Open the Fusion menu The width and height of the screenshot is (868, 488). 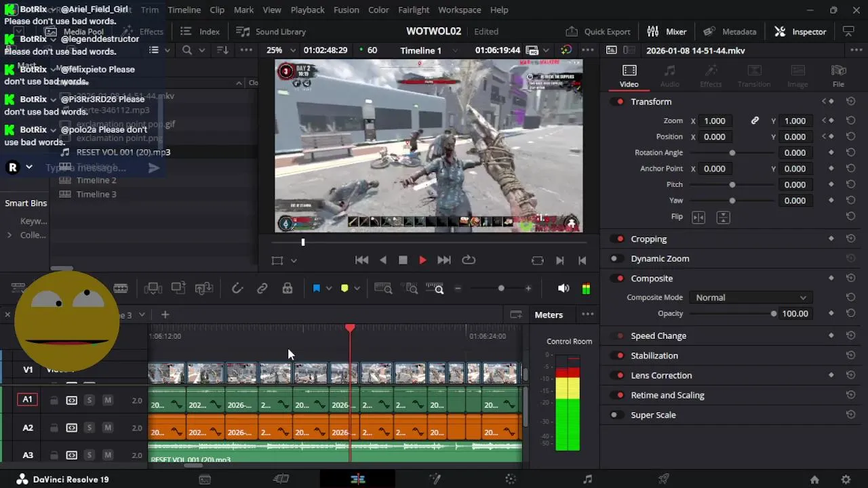click(x=346, y=10)
